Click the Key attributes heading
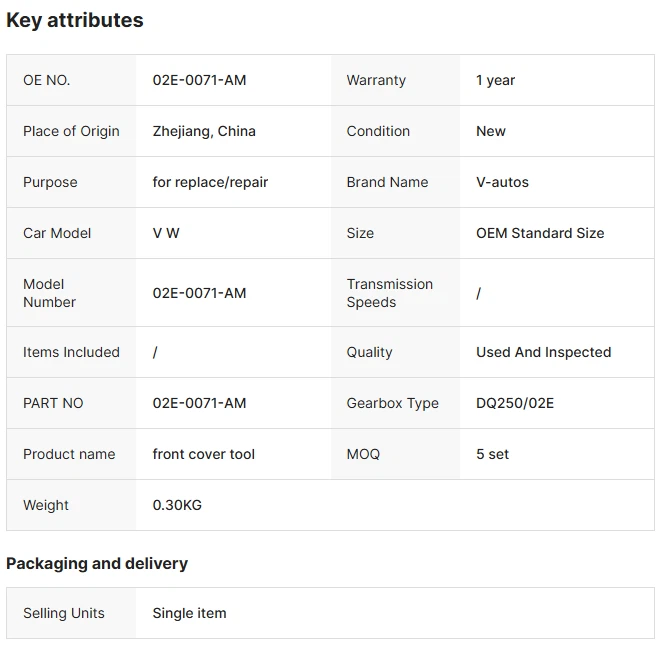The width and height of the screenshot is (669, 649). click(75, 20)
